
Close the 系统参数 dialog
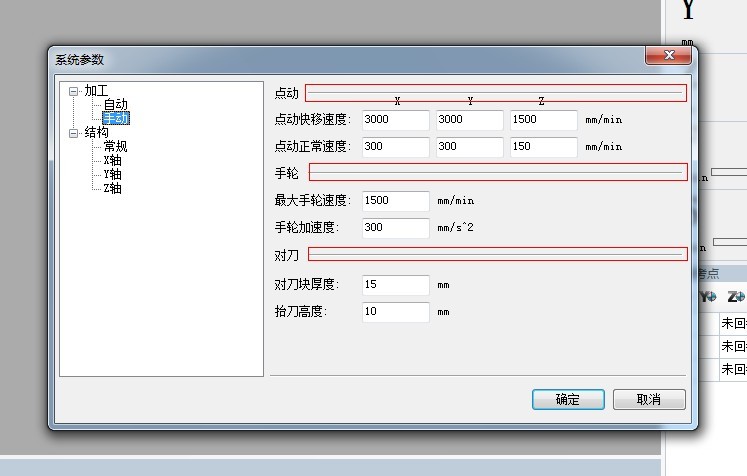[x=668, y=55]
